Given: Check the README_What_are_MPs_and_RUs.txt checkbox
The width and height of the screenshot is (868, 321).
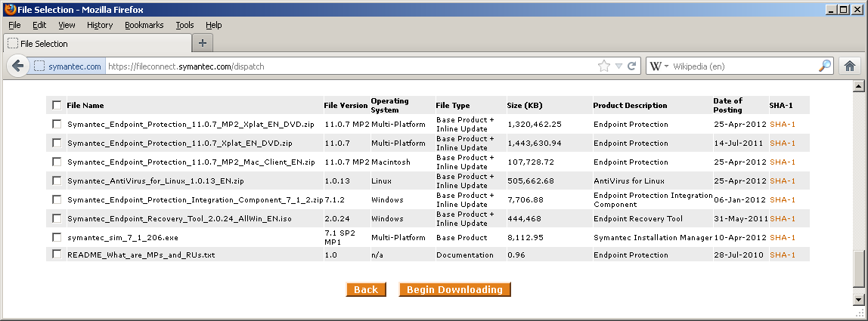Looking at the screenshot, I should click(57, 254).
